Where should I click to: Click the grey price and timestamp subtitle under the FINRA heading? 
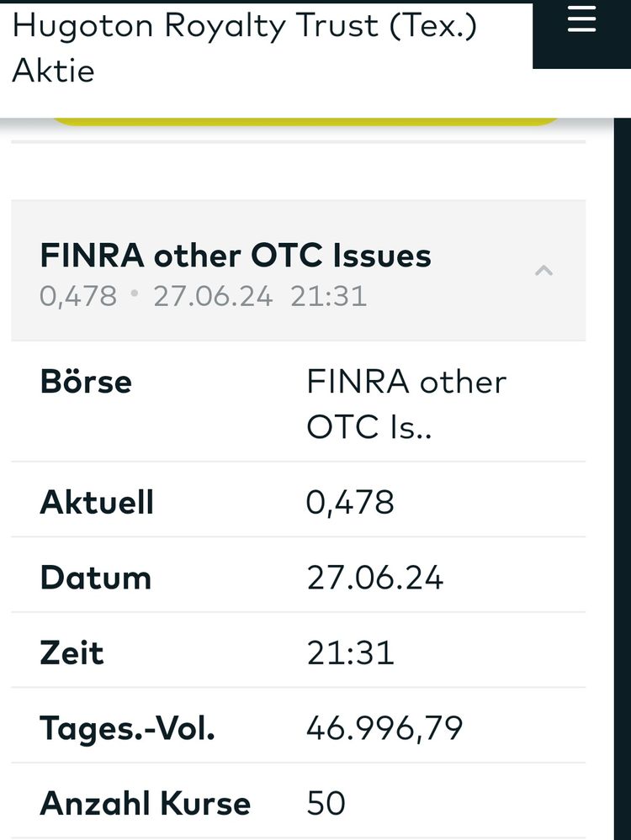click(x=203, y=296)
